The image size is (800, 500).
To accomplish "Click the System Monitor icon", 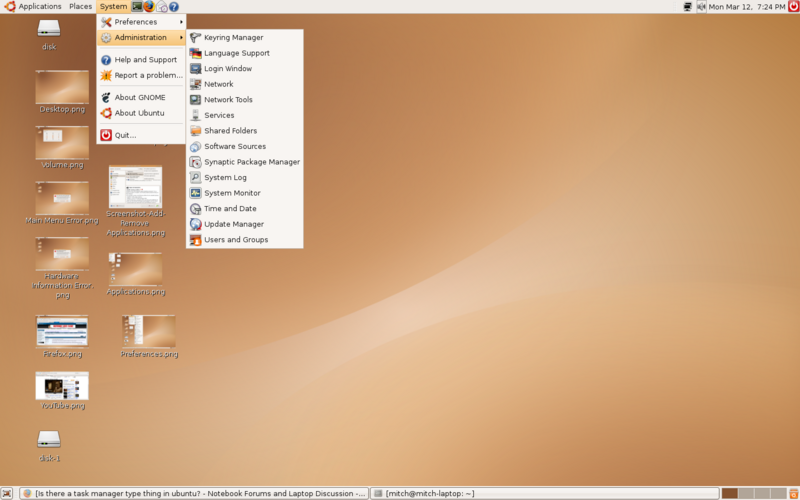I will click(195, 193).
